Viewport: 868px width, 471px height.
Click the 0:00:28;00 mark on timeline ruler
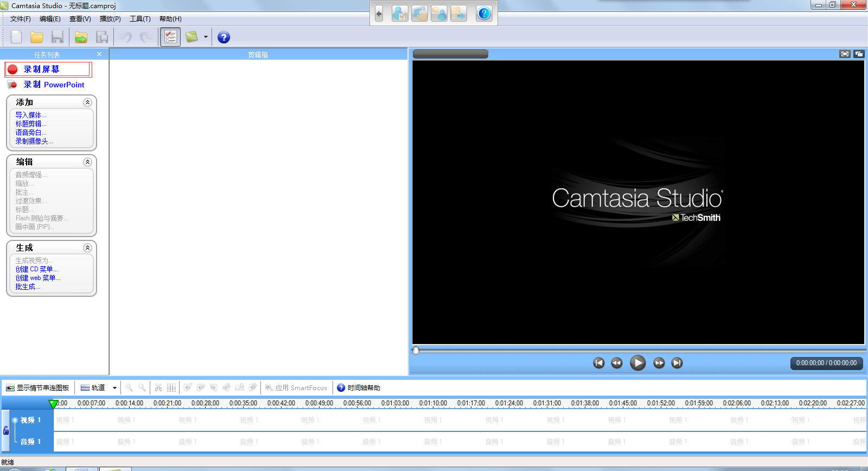(x=205, y=403)
